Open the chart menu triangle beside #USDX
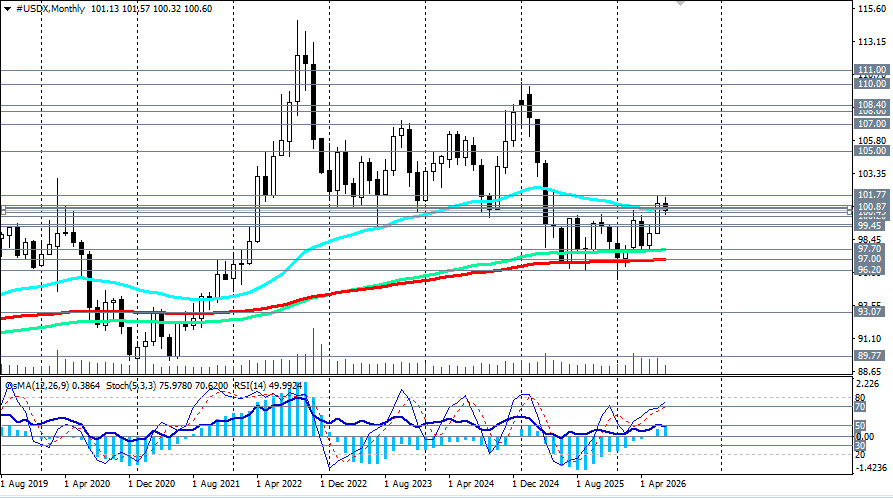The width and height of the screenshot is (893, 498). [x=7, y=9]
